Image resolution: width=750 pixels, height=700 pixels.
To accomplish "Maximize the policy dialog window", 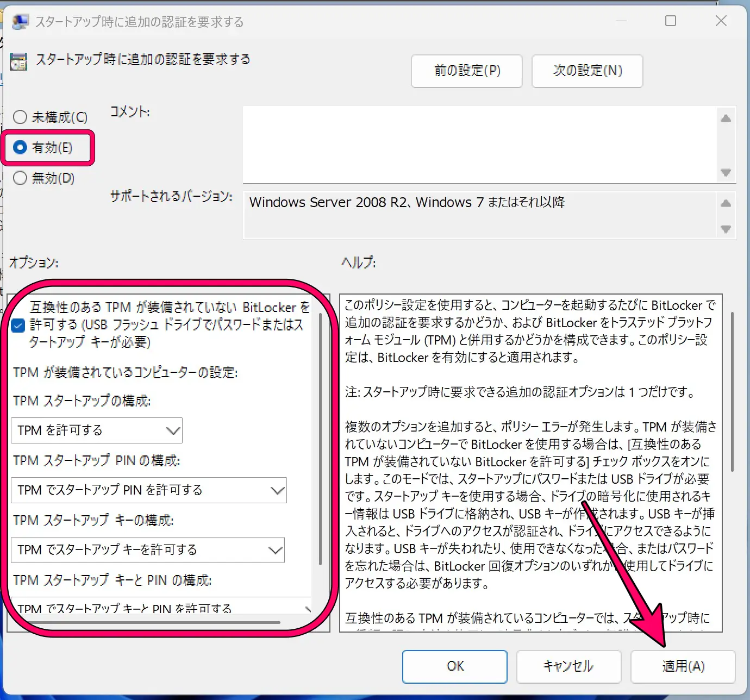I will point(671,21).
